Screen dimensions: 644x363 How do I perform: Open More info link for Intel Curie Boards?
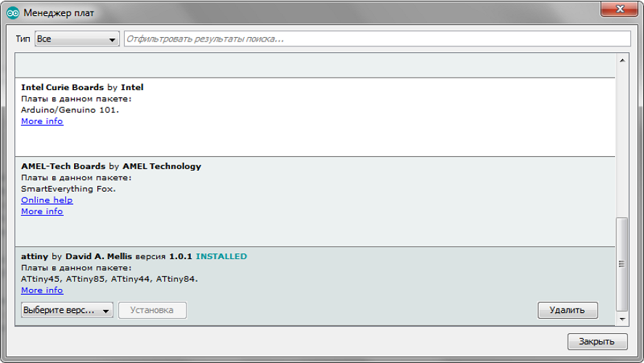[42, 121]
